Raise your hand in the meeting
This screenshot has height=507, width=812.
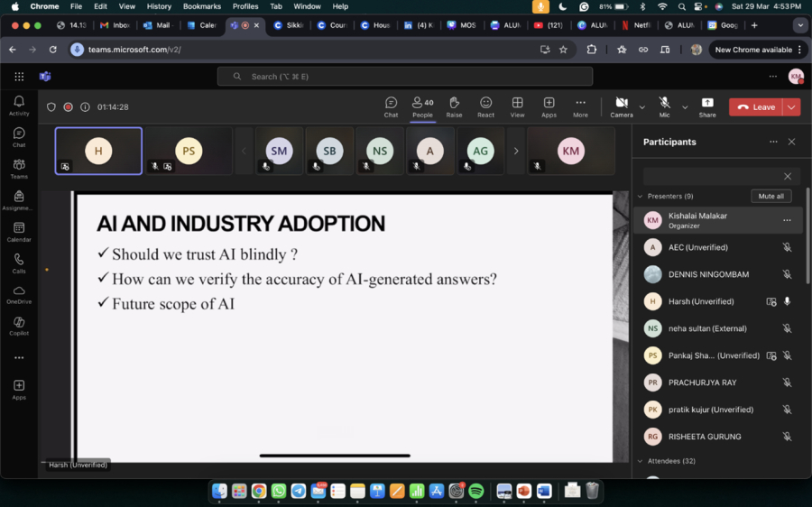tap(454, 107)
